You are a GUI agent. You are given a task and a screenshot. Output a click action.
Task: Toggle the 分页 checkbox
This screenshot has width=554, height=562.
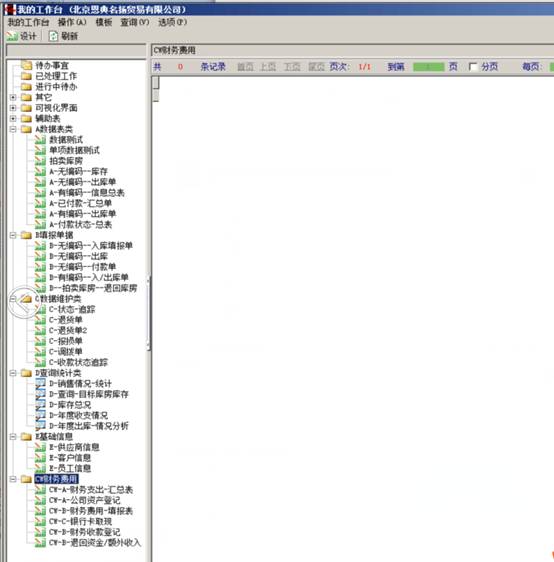tap(473, 67)
